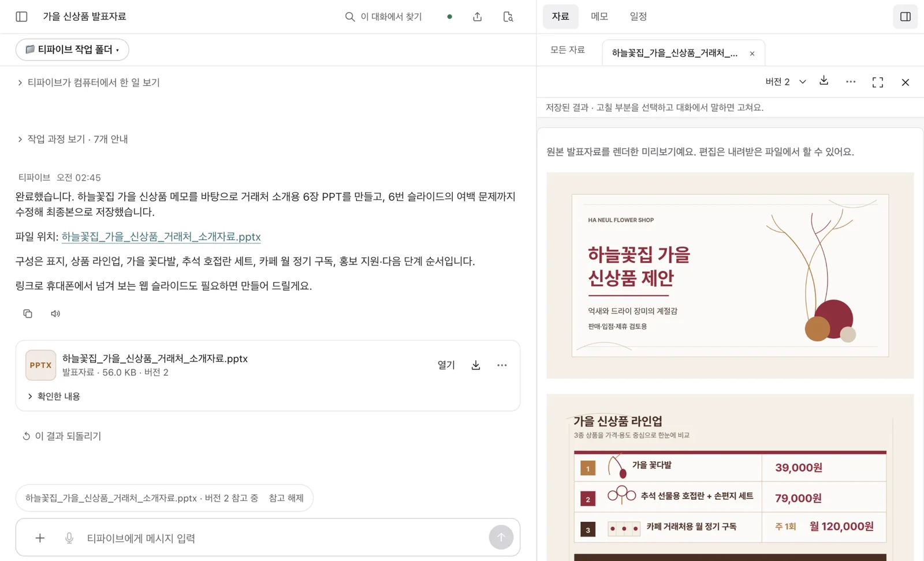Click the revert arrow icon before 이 결과 되돌리기
This screenshot has width=924, height=561.
tap(26, 436)
